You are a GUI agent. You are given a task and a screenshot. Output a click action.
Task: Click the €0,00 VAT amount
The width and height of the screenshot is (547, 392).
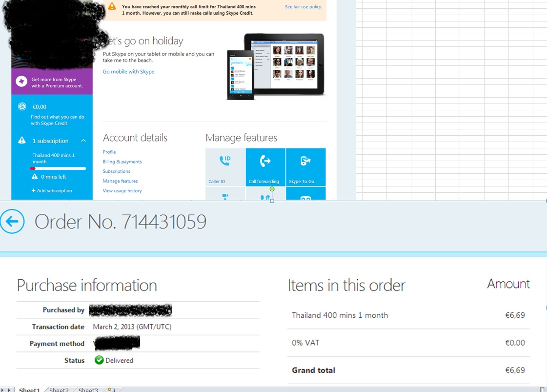click(515, 343)
